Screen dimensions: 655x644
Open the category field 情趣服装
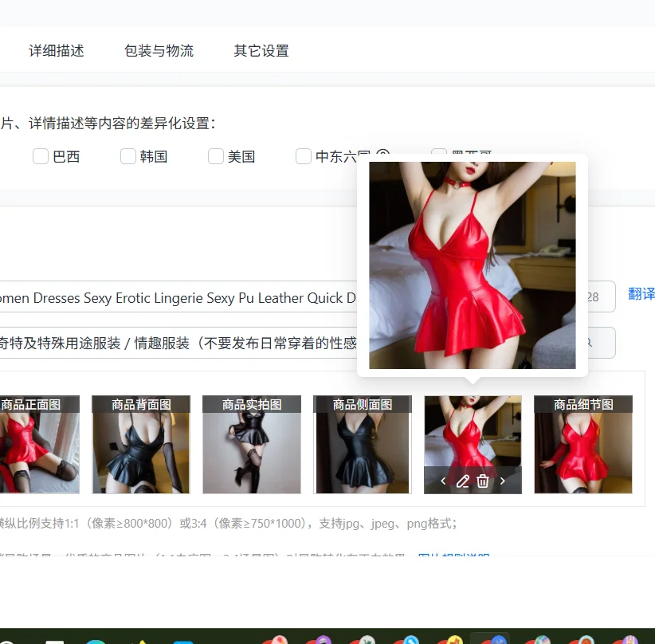coord(308,343)
